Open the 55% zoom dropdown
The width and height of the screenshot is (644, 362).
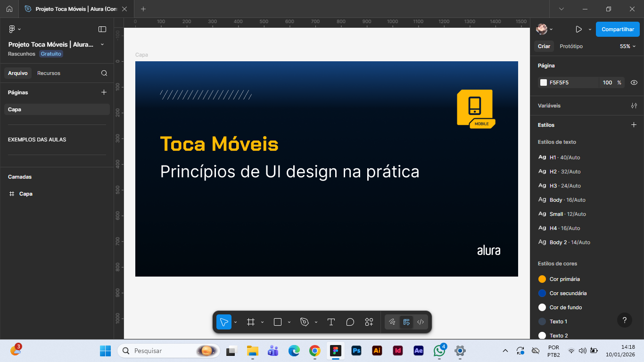point(627,46)
